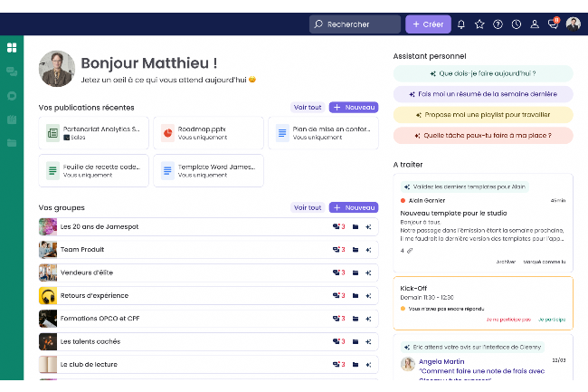Decline Kick-Off with 'Je ne participe pas'
The width and height of the screenshot is (588, 392).
507,320
